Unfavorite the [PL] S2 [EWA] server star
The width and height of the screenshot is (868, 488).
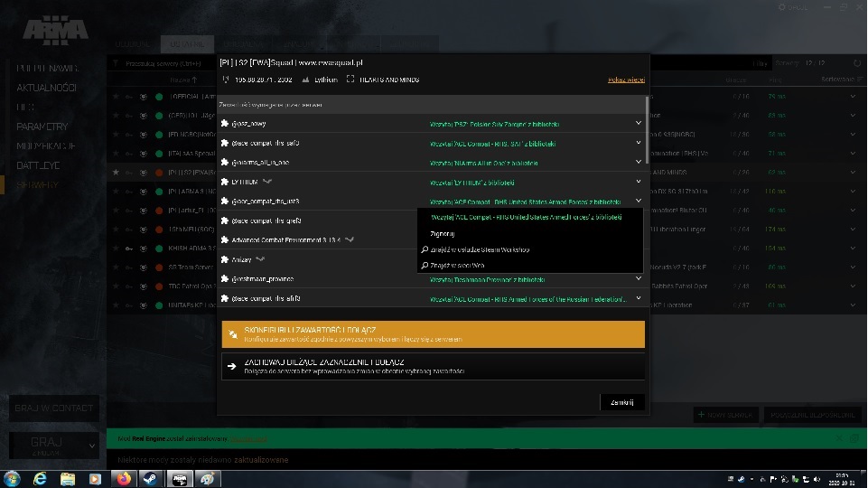(116, 173)
